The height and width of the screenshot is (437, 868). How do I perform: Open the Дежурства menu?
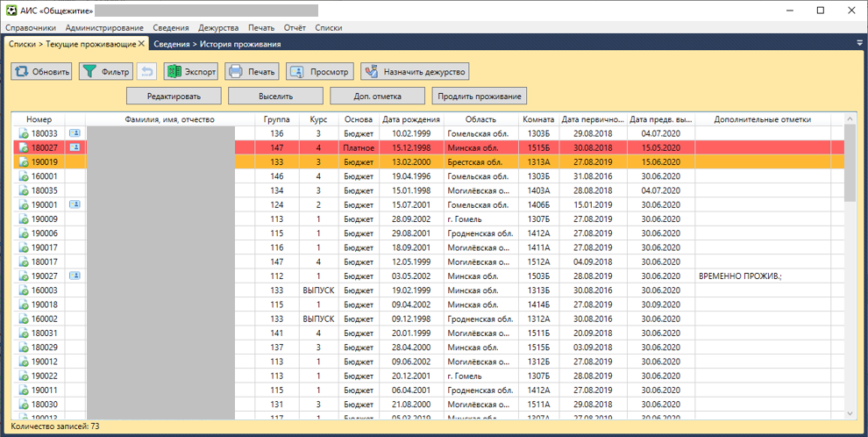click(218, 28)
